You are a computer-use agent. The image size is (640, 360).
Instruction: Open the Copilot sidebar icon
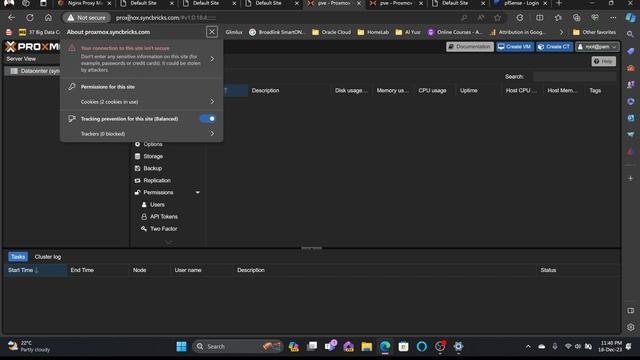click(x=631, y=18)
